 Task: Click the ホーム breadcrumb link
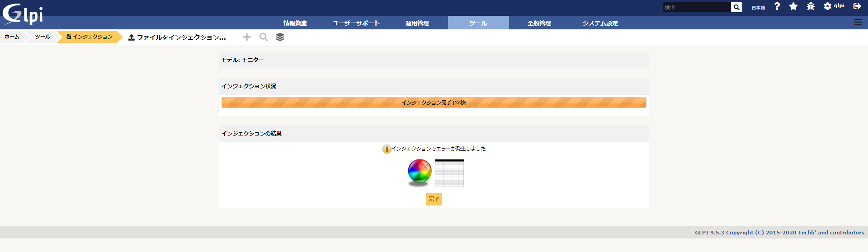[x=12, y=37]
